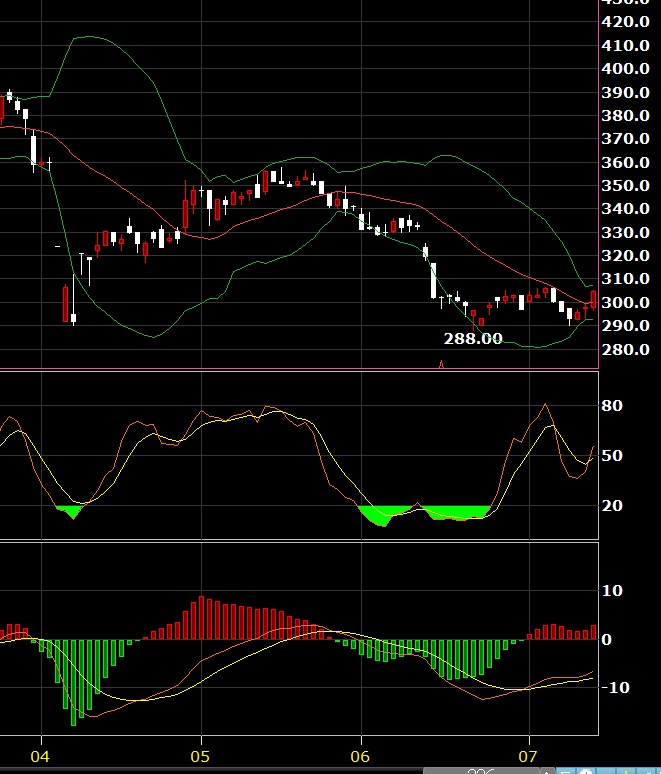Click the 330.0 price axis label
Screen dimensions: 661x774
tap(625, 232)
